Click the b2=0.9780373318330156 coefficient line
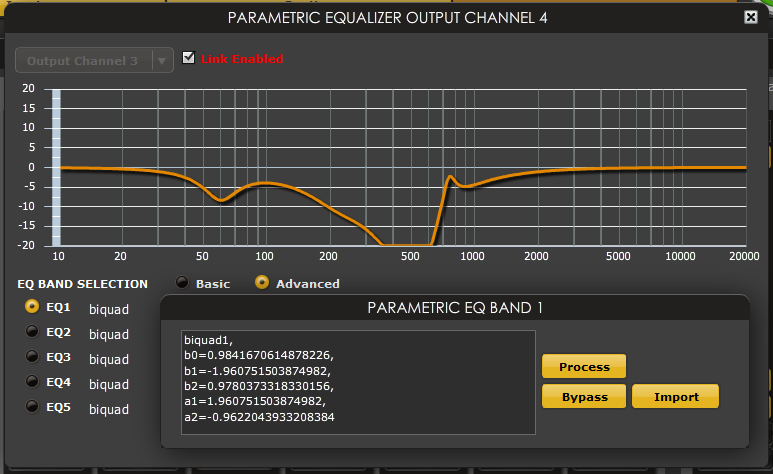The height and width of the screenshot is (474, 773). 259,386
